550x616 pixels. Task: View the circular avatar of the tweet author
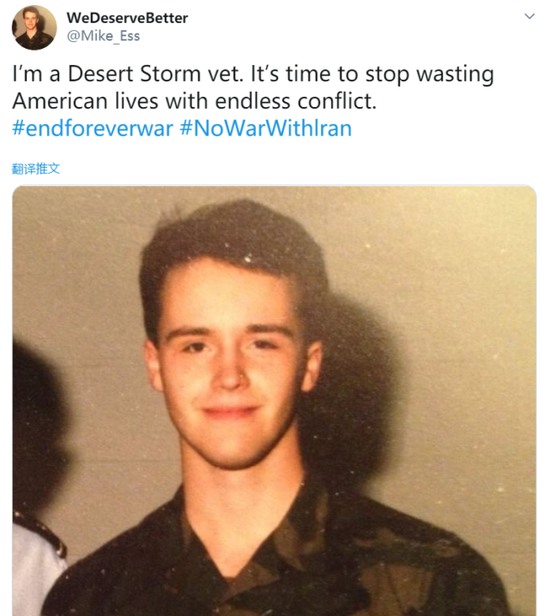[34, 28]
